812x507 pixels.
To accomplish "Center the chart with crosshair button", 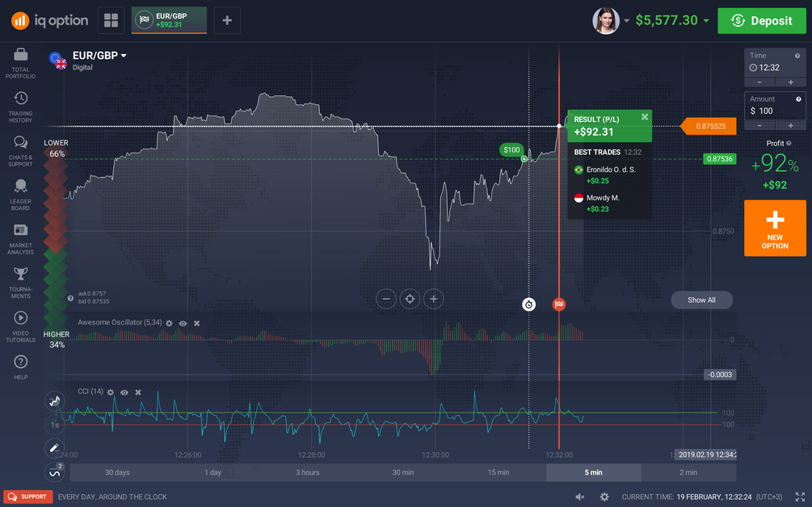I will [x=410, y=299].
